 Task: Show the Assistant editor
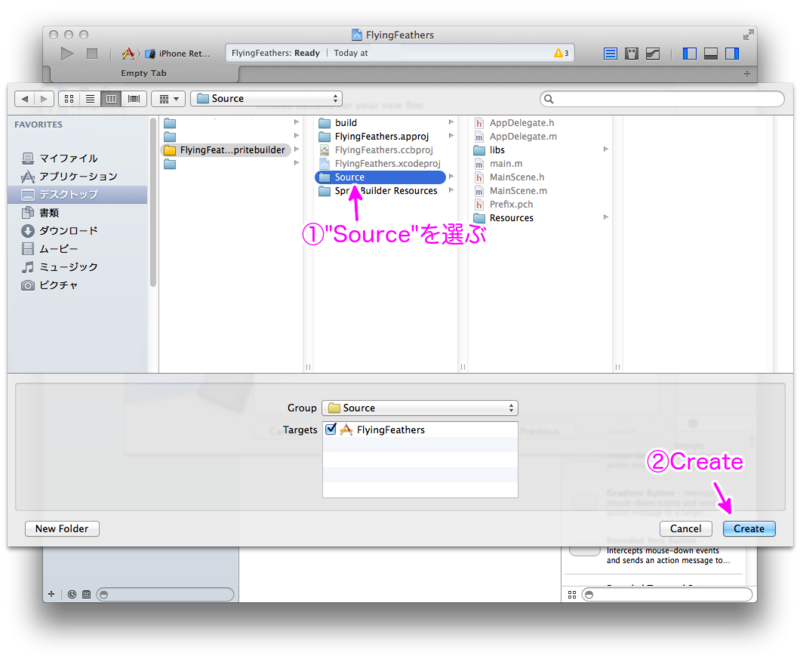[632, 54]
